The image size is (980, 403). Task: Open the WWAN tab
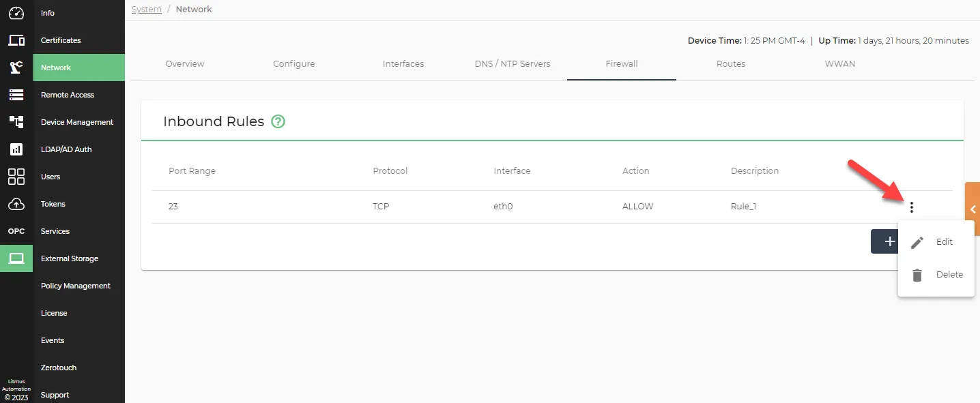click(x=840, y=64)
